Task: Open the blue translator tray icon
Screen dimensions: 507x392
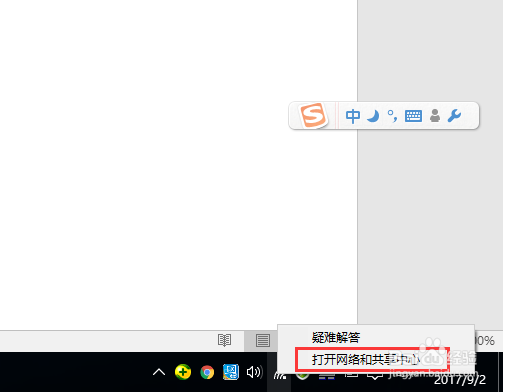Action: pos(231,372)
